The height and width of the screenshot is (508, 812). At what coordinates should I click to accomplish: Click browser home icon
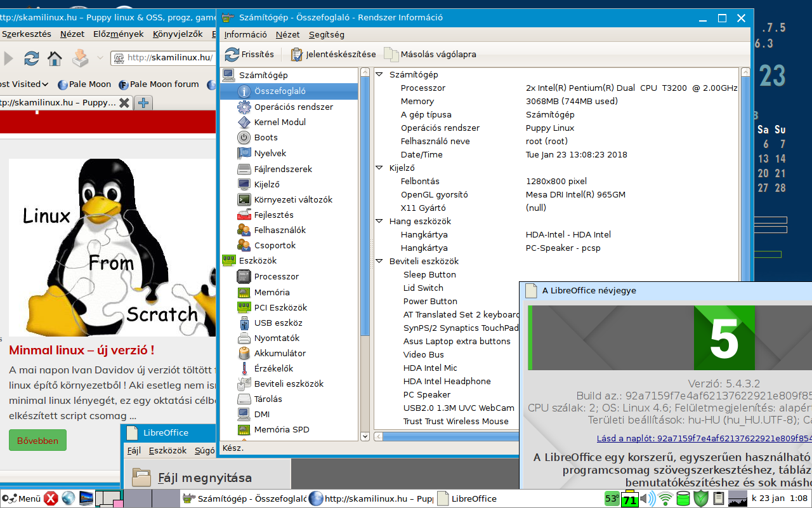tap(55, 58)
